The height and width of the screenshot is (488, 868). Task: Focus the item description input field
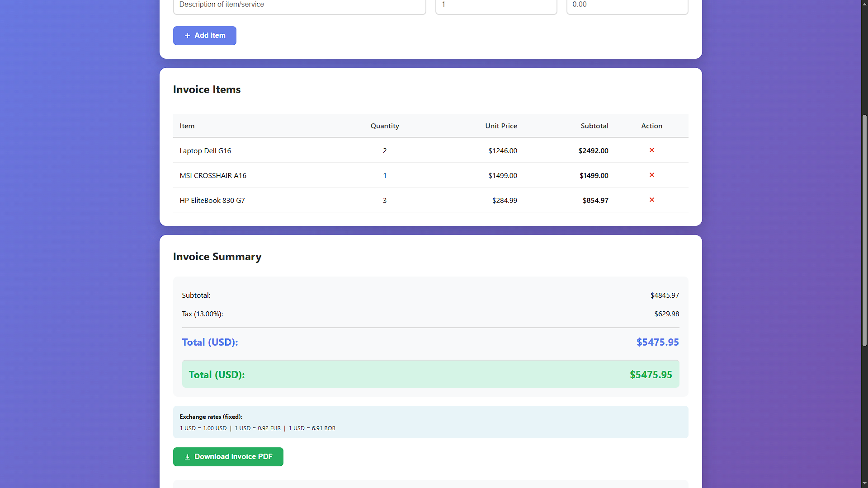click(299, 5)
